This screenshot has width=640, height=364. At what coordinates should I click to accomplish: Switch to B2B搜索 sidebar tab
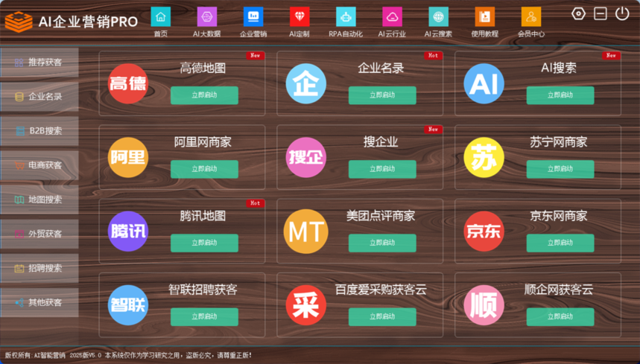click(x=39, y=131)
